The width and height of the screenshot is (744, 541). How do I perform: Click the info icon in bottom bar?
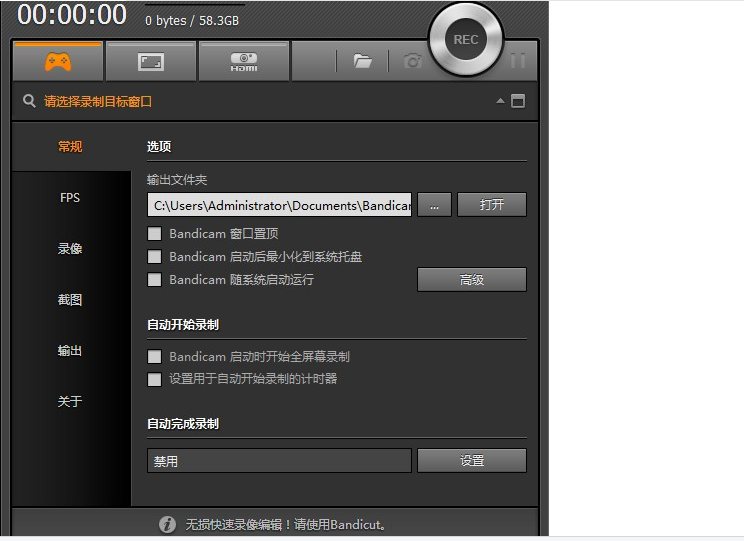click(x=167, y=524)
